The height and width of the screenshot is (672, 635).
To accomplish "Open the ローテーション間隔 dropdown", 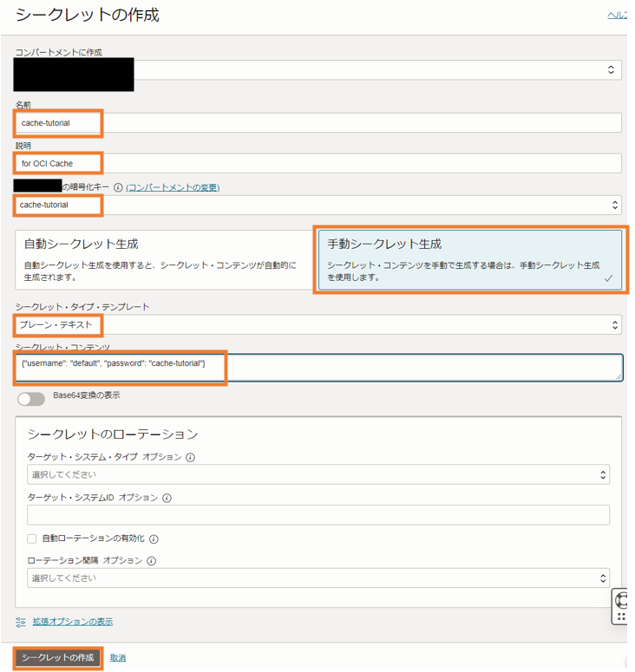I will pyautogui.click(x=317, y=578).
